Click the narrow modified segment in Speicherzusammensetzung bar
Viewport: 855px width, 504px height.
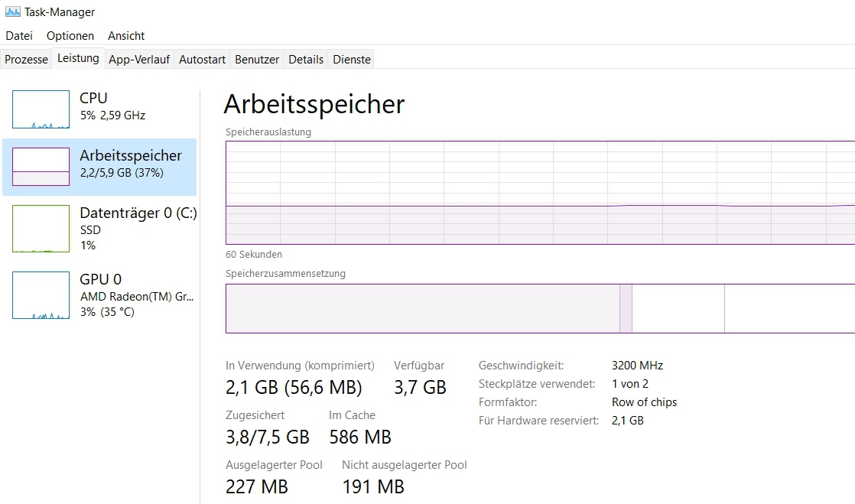point(626,308)
